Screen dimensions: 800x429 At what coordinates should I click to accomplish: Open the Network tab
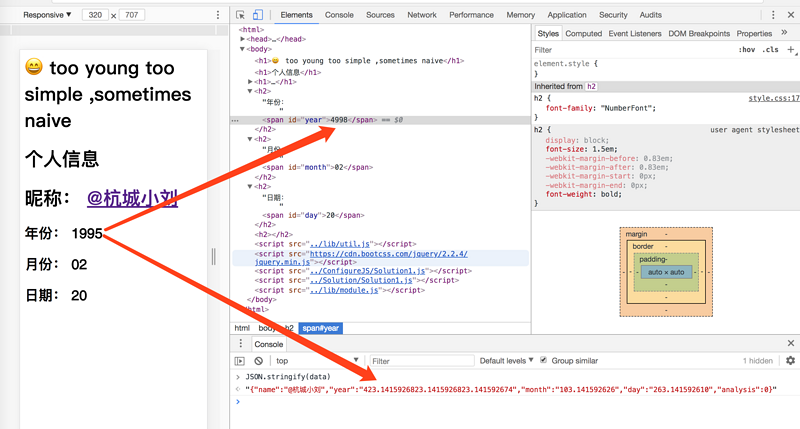422,15
